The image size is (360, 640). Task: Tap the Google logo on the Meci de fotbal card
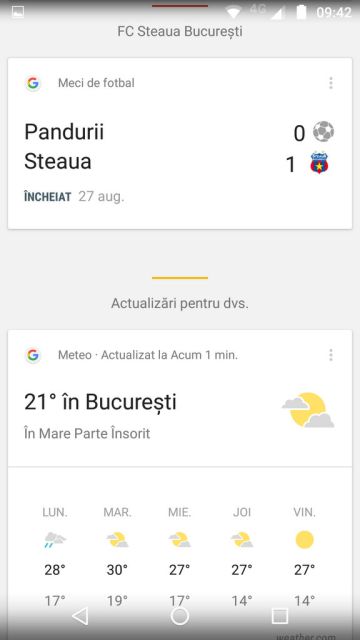33,83
